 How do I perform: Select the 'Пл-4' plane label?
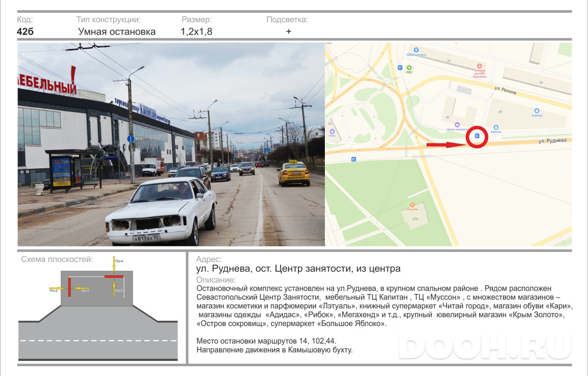pos(119,261)
